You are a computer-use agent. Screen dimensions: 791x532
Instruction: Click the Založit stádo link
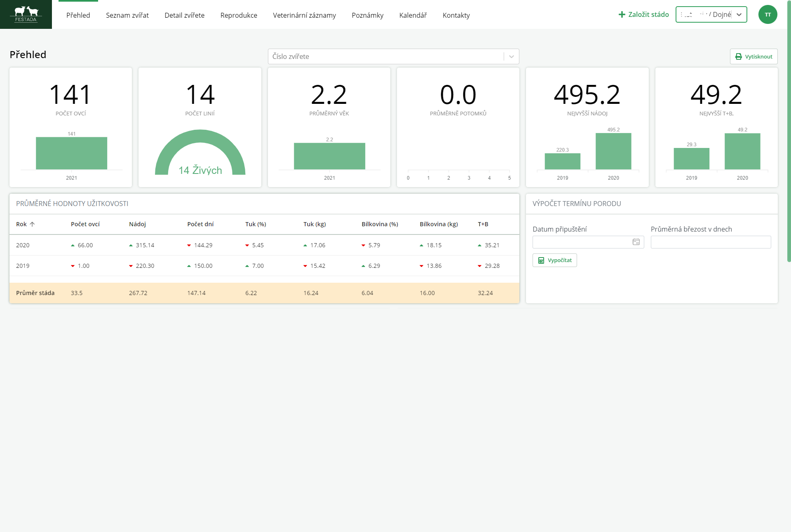coord(648,15)
